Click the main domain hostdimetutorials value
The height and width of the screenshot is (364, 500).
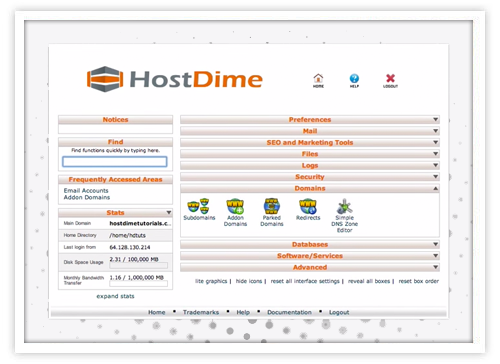pyautogui.click(x=140, y=223)
